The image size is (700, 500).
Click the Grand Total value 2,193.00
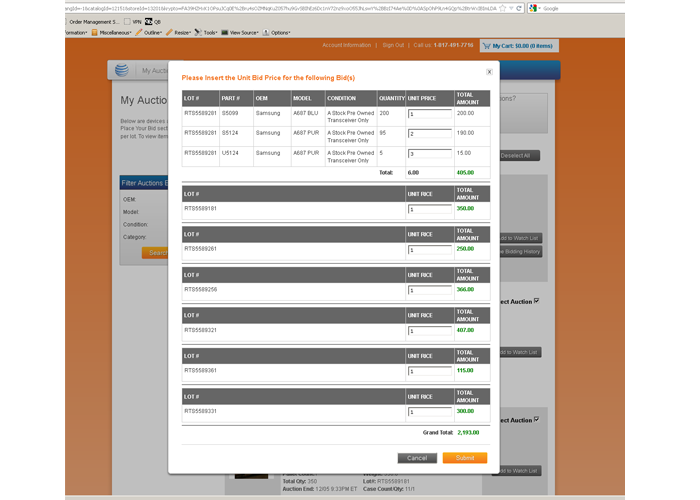(468, 433)
